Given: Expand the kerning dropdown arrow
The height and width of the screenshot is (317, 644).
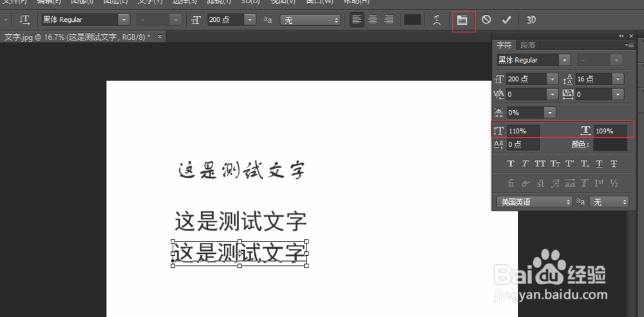Looking at the screenshot, I should pos(553,95).
